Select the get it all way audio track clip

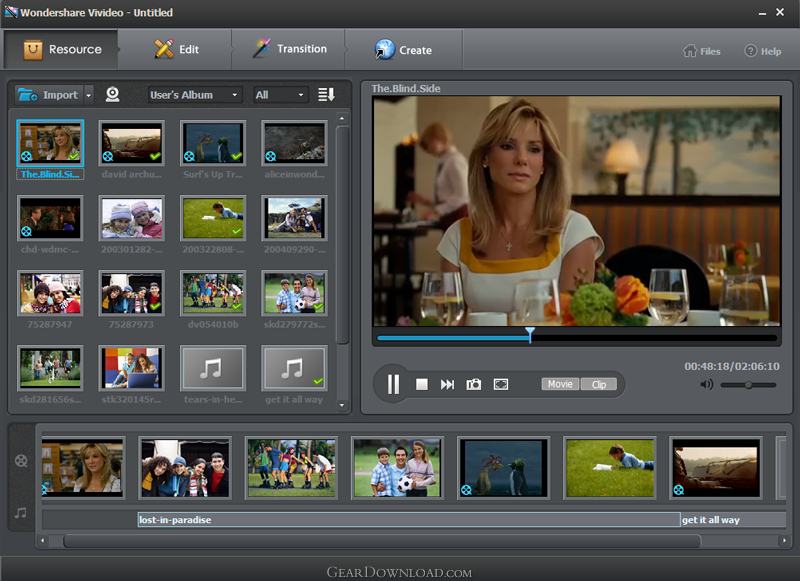click(x=733, y=520)
